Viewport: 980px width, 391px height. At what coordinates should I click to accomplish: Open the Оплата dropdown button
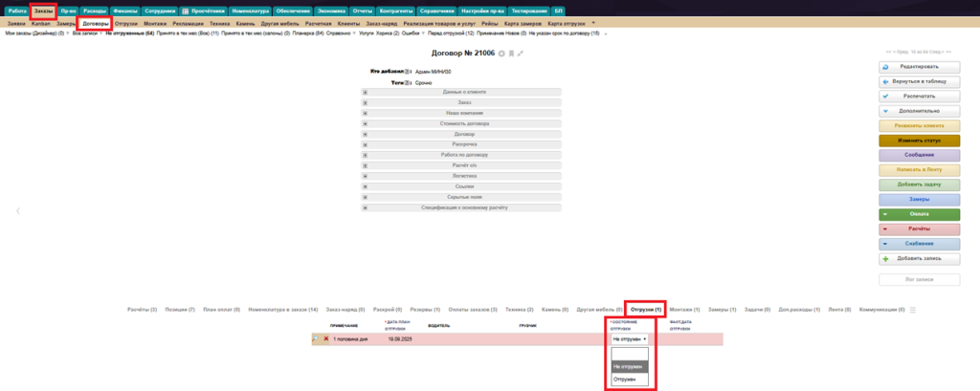(919, 214)
